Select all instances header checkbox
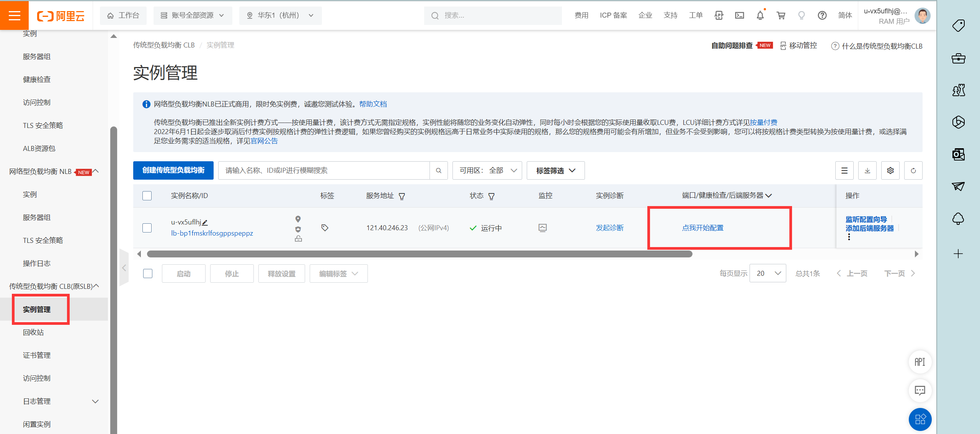980x434 pixels. (147, 196)
